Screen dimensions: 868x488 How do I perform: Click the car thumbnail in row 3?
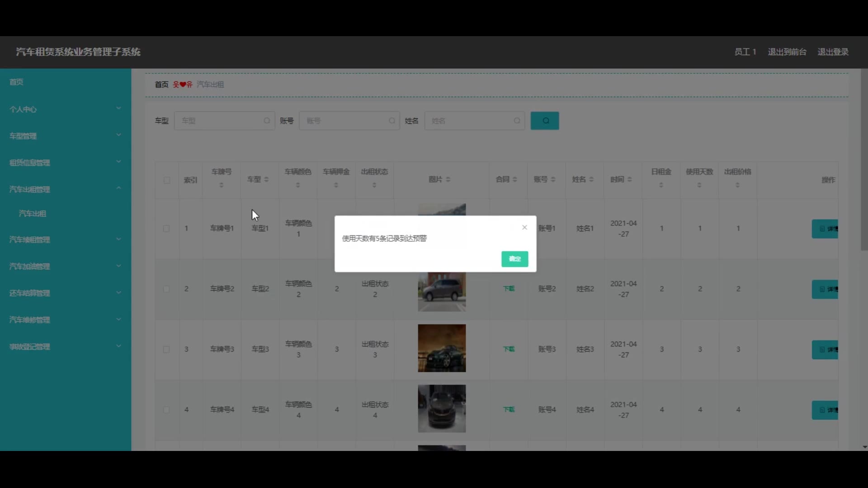click(x=442, y=348)
